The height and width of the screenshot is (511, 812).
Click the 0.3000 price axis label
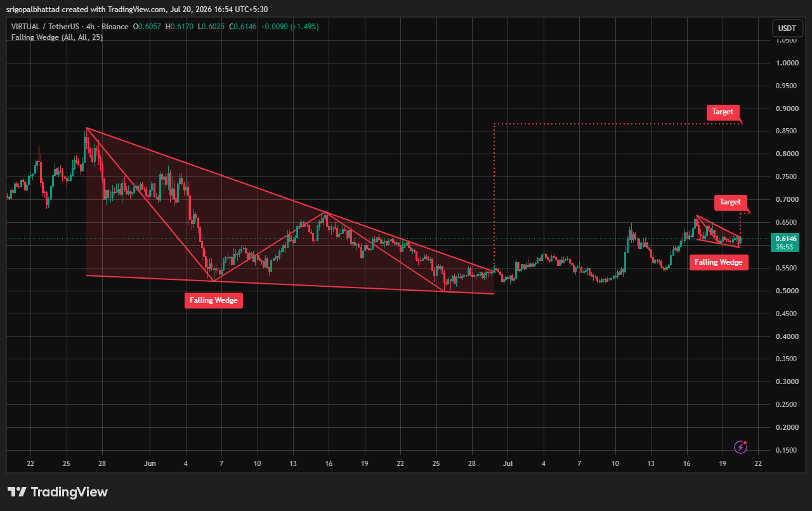[787, 382]
